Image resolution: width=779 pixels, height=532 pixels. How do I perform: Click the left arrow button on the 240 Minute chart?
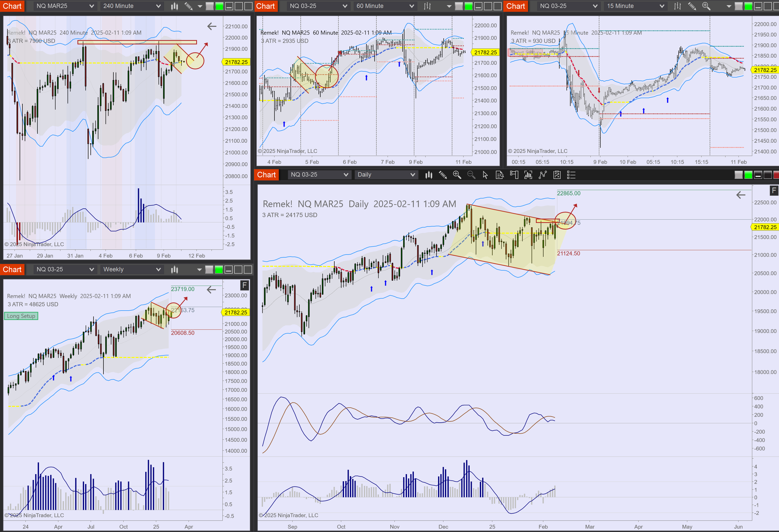click(212, 26)
